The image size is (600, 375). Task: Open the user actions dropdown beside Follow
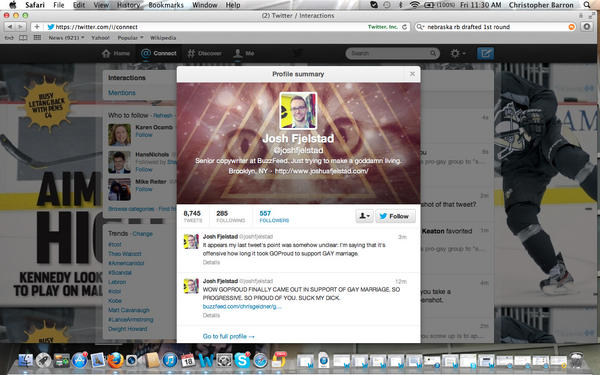364,216
